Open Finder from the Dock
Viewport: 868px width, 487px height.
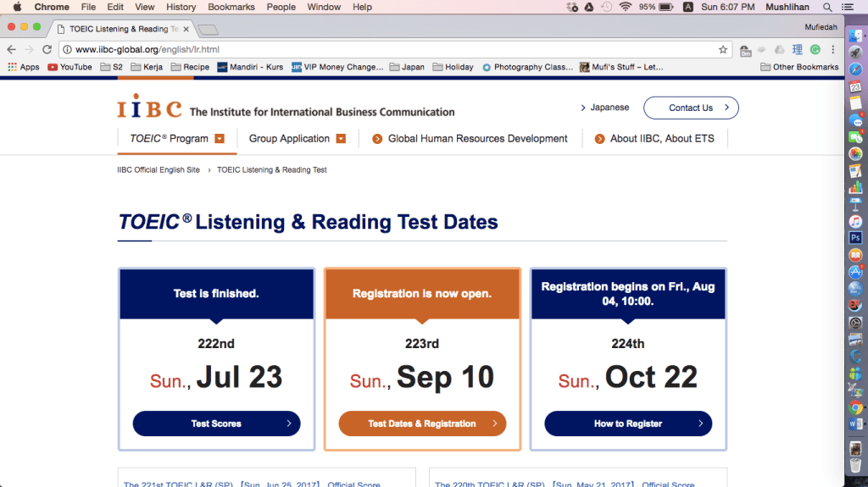(x=855, y=35)
